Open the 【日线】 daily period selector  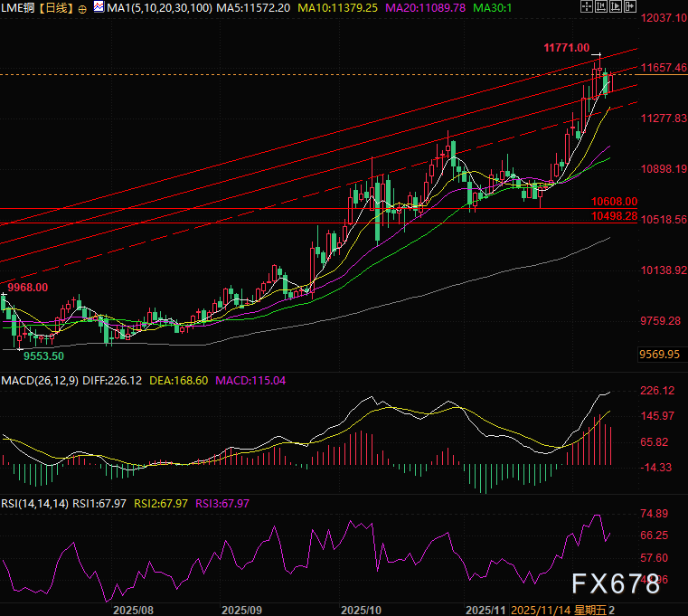point(57,7)
